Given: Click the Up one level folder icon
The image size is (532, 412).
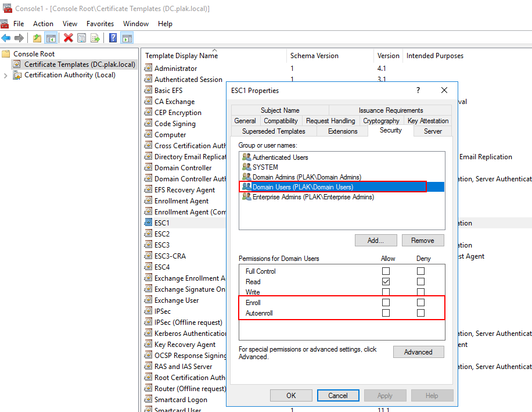Looking at the screenshot, I should (x=37, y=38).
